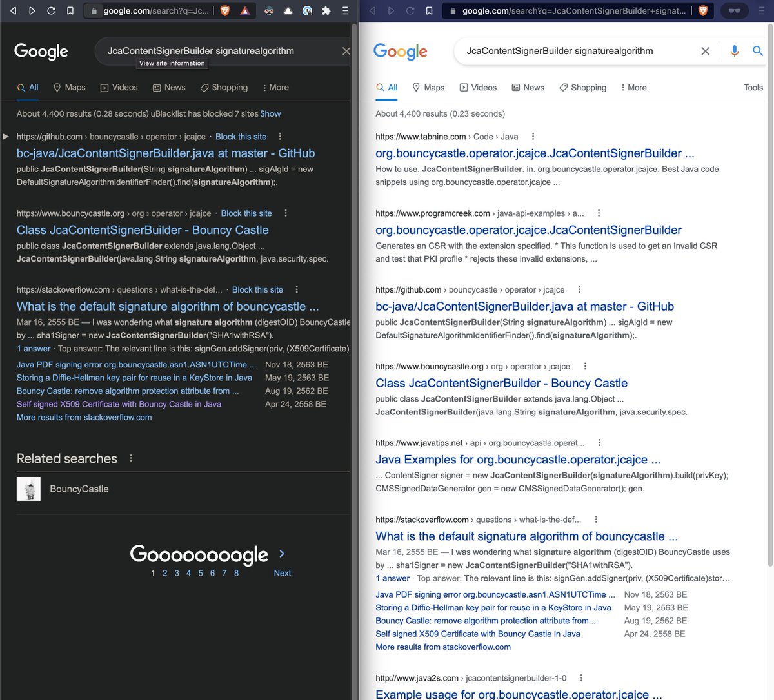View site information lock in left window

point(95,11)
